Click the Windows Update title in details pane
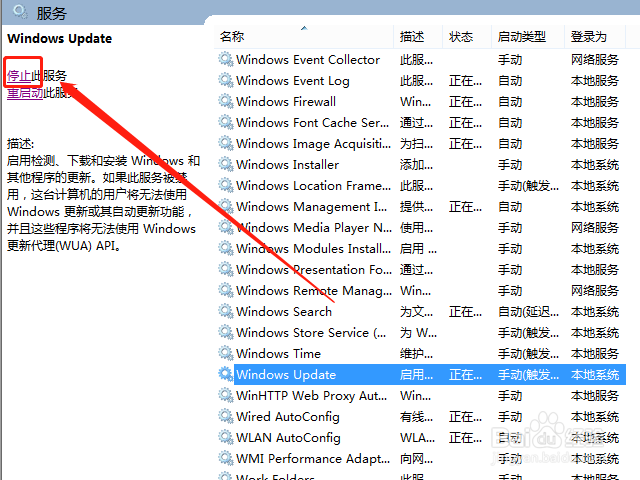640x480 pixels. 60,38
